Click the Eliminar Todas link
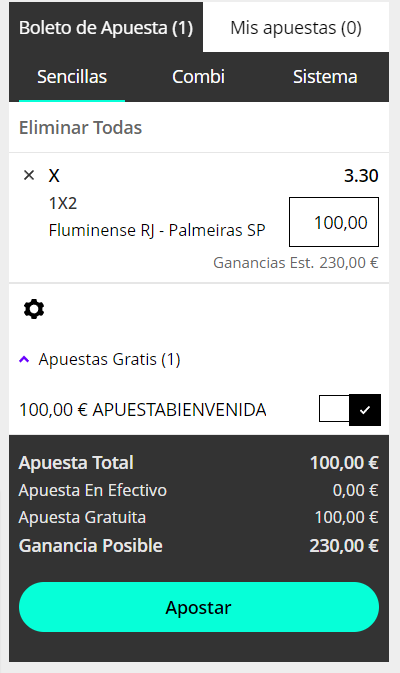Image resolution: width=400 pixels, height=673 pixels. click(x=80, y=127)
